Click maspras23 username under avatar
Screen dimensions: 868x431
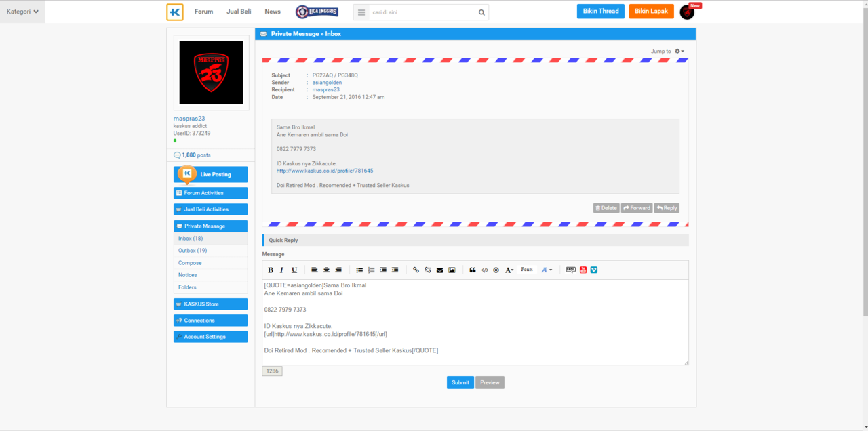click(189, 119)
